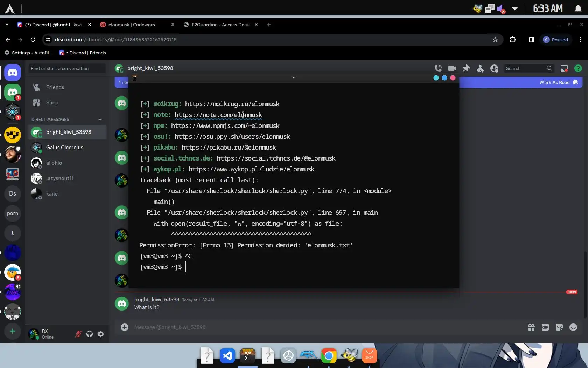Open the Discord Shop
588x368 pixels.
pyautogui.click(x=67, y=103)
